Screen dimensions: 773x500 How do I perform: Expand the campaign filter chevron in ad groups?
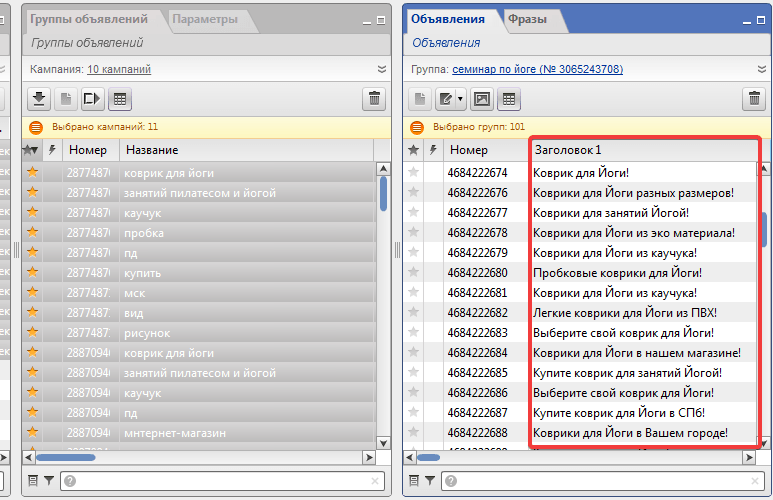tap(382, 69)
